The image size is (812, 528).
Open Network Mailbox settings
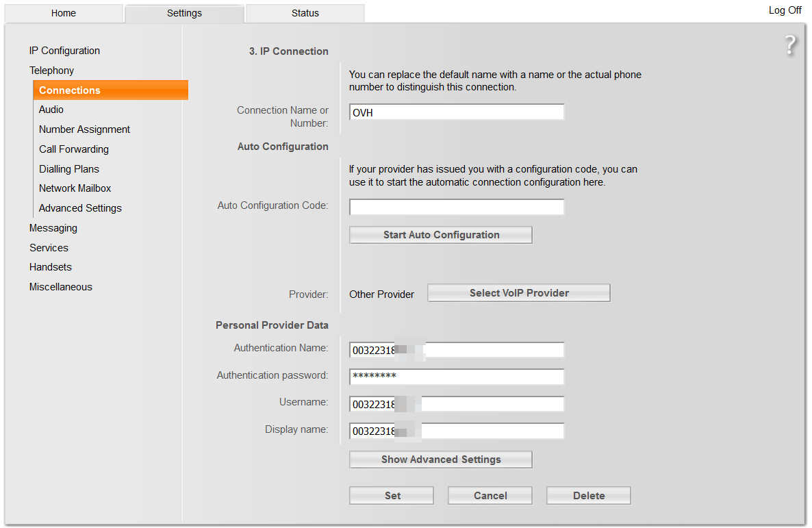click(x=75, y=188)
